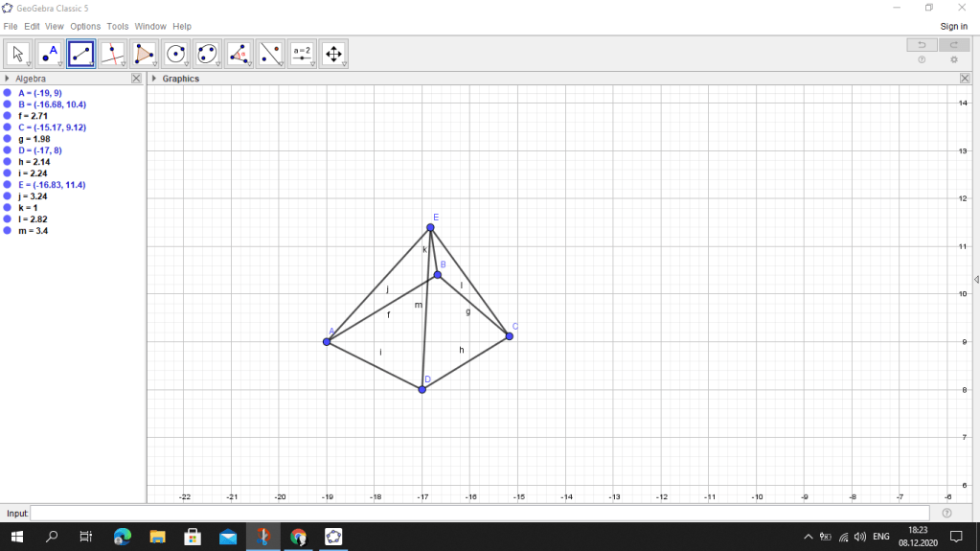The height and width of the screenshot is (551, 980).
Task: Pick the Circle with Center tool
Action: point(176,54)
